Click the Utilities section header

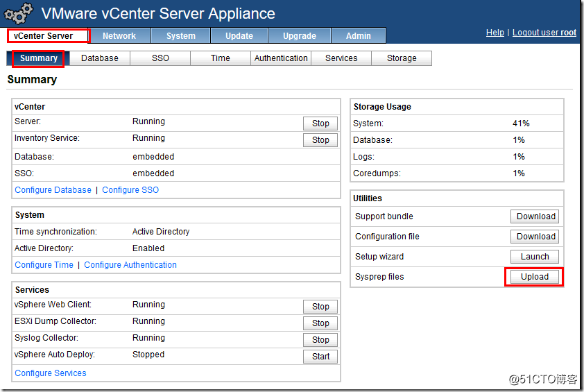(x=367, y=198)
